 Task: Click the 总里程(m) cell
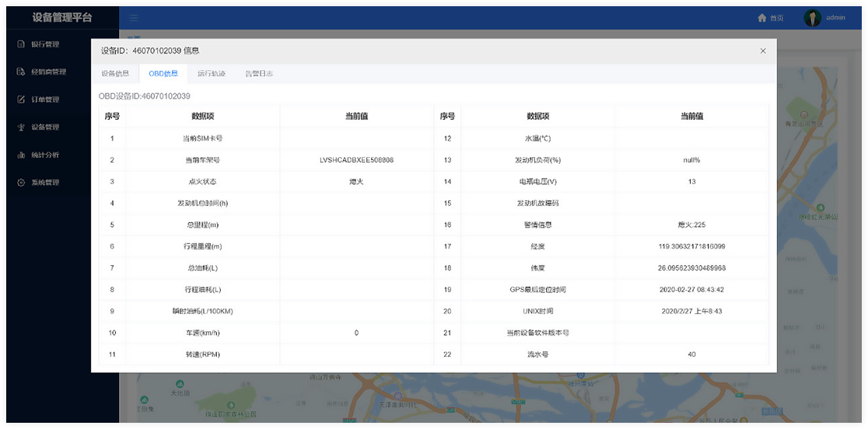pos(202,225)
